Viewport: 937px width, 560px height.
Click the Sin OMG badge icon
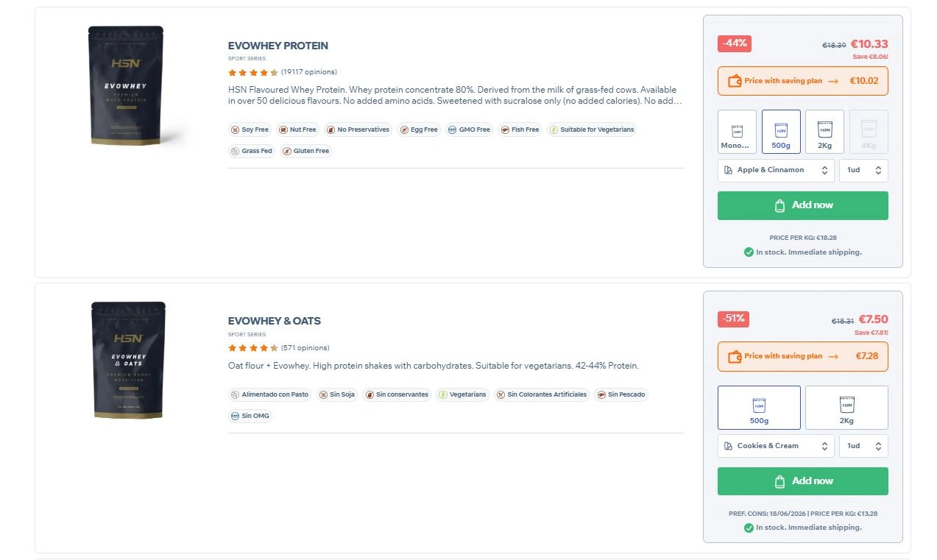[236, 416]
